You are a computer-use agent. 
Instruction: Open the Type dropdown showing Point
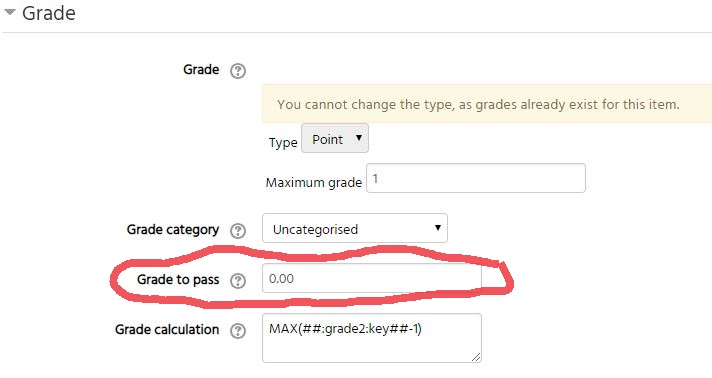pyautogui.click(x=335, y=139)
